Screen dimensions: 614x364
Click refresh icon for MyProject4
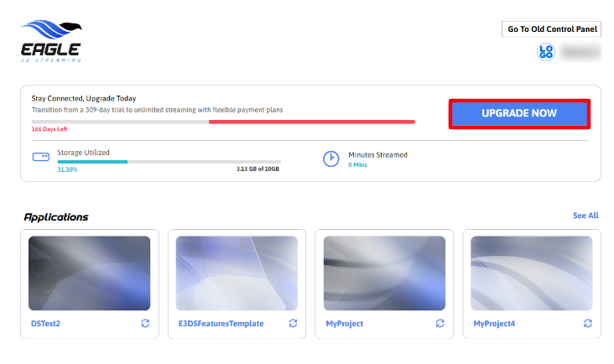coord(588,323)
